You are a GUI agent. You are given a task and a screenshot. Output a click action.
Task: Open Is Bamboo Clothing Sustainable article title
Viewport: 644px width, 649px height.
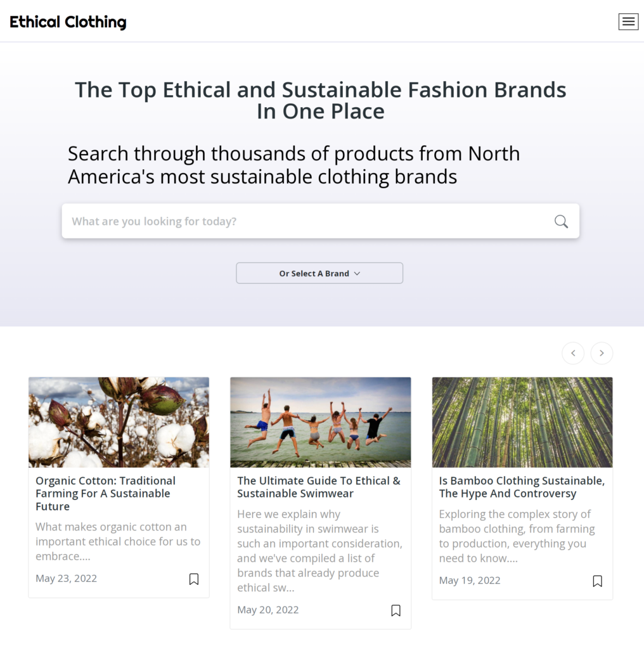pyautogui.click(x=522, y=487)
